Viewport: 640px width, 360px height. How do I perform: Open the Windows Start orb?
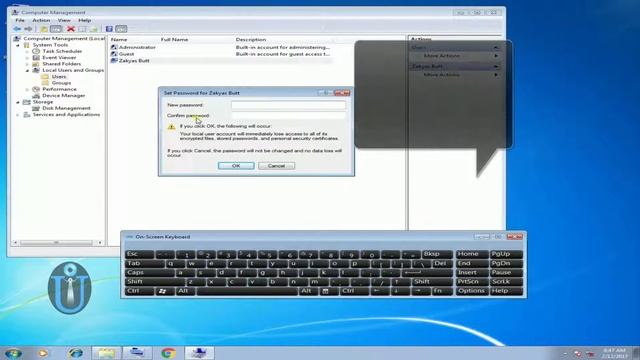[13, 353]
